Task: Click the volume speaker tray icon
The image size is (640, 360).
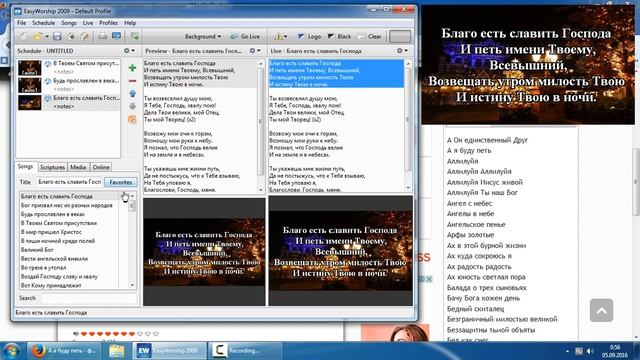Action: [590, 351]
